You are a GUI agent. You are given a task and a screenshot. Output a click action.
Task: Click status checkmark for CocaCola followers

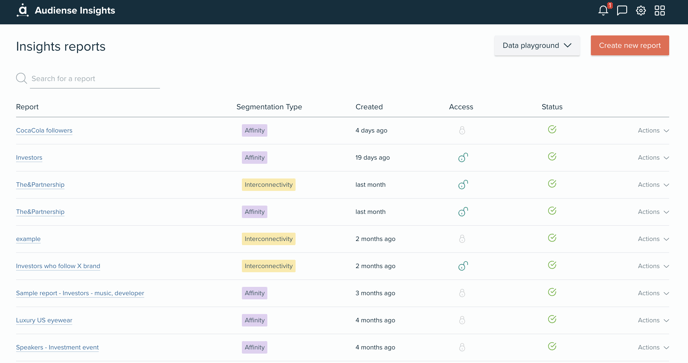(552, 129)
